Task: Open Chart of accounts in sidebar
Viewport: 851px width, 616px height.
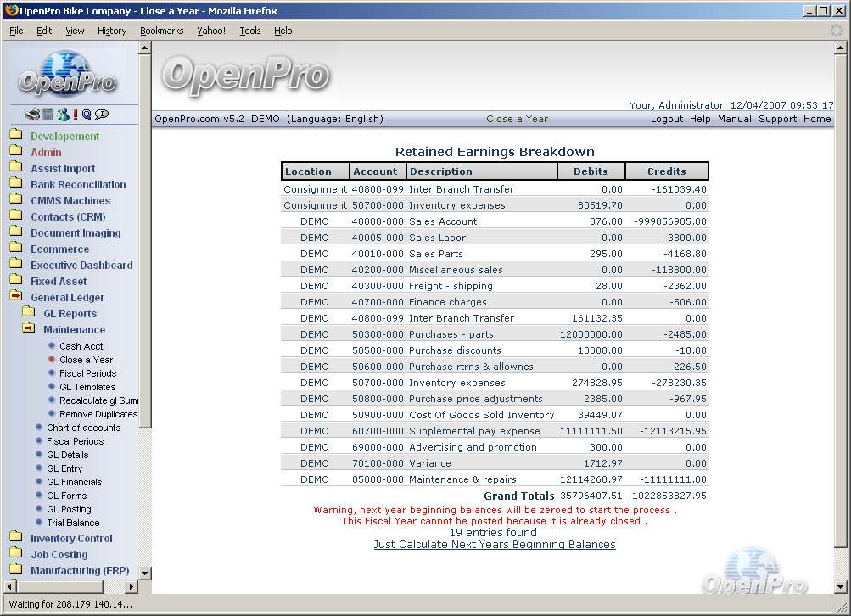Action: [83, 428]
